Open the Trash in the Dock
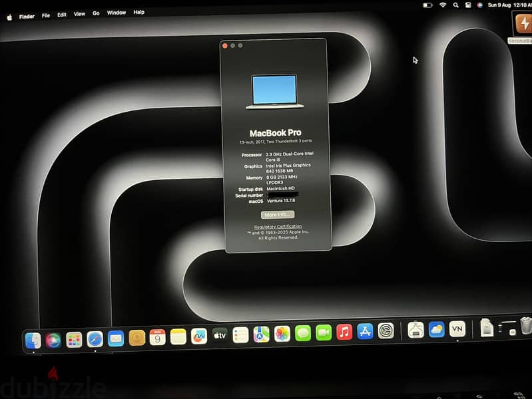This screenshot has height=399, width=532. (526, 326)
